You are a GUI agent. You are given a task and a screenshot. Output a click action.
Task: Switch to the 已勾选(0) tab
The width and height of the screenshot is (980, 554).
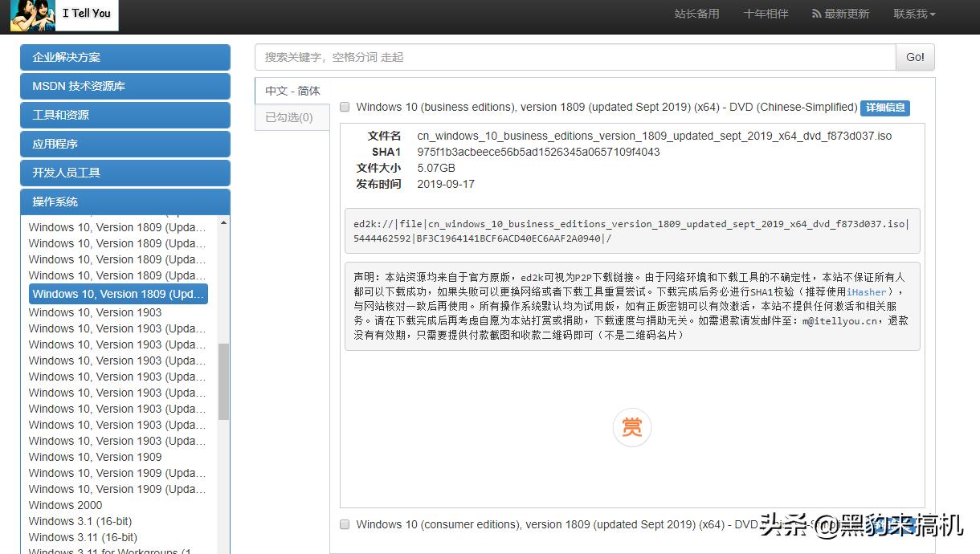coord(291,116)
